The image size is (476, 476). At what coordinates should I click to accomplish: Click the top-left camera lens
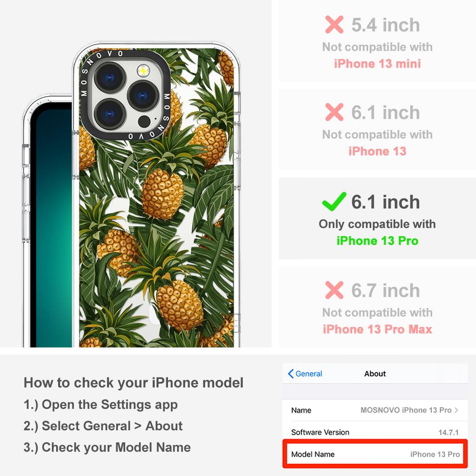110,78
